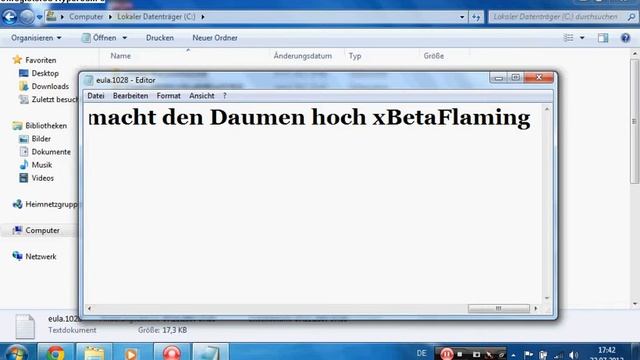Open Datei menu in Editor
The width and height of the screenshot is (640, 360).
96,96
